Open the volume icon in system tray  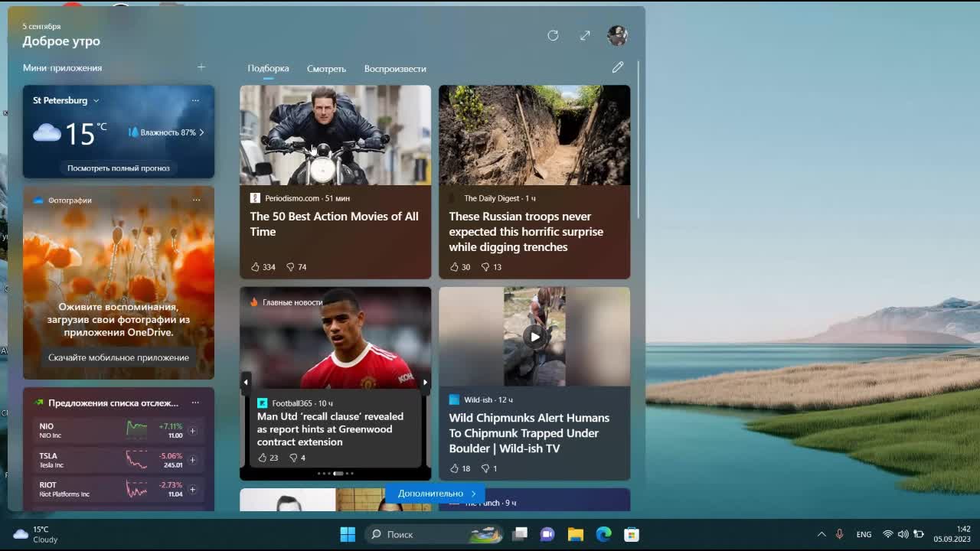point(903,534)
